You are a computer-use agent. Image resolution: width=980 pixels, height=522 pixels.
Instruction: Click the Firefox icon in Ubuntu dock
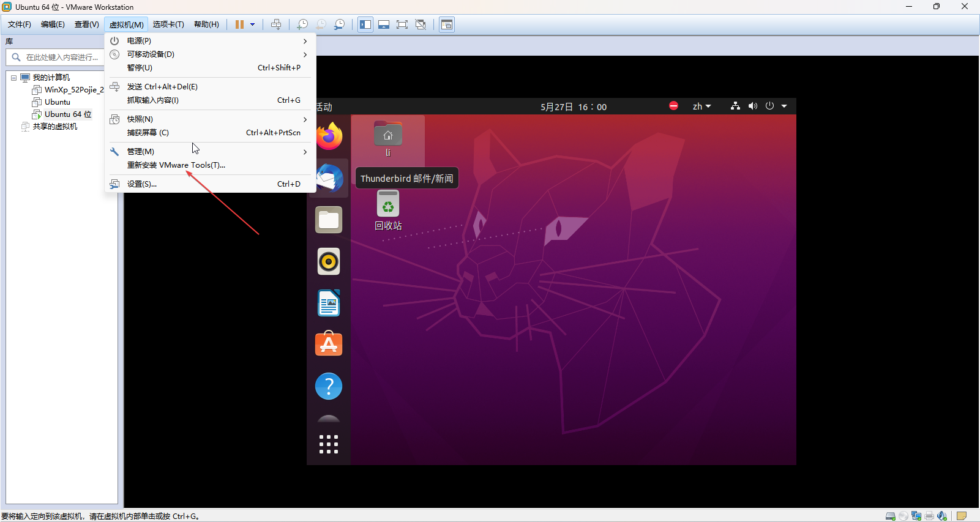click(x=329, y=136)
